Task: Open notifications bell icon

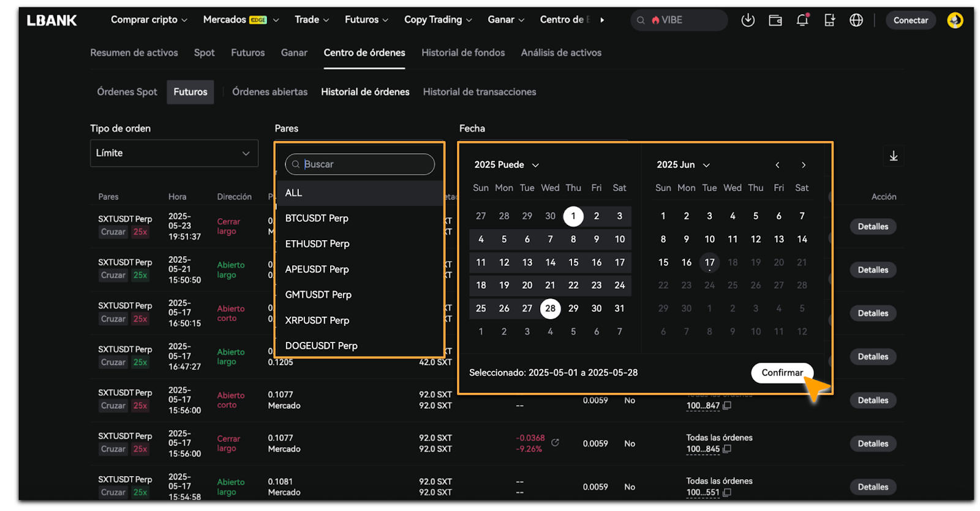Action: tap(802, 20)
